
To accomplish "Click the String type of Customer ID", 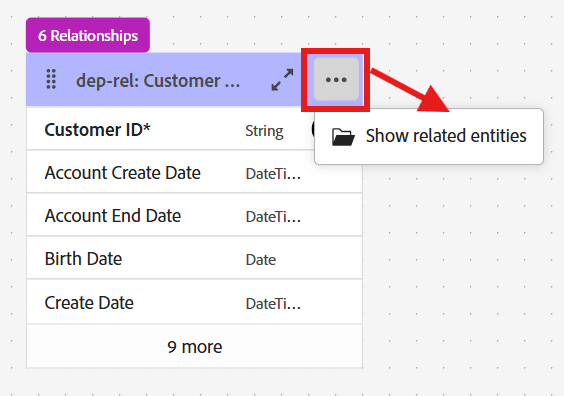I will [x=264, y=131].
